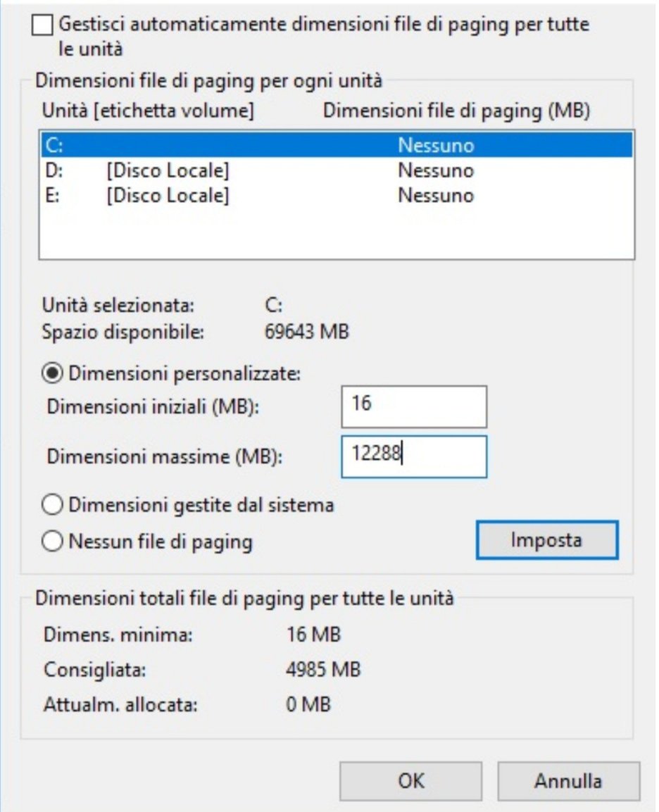Click the Spazio disponibile value 69643 MB
This screenshot has width=659, height=812.
pyautogui.click(x=305, y=331)
